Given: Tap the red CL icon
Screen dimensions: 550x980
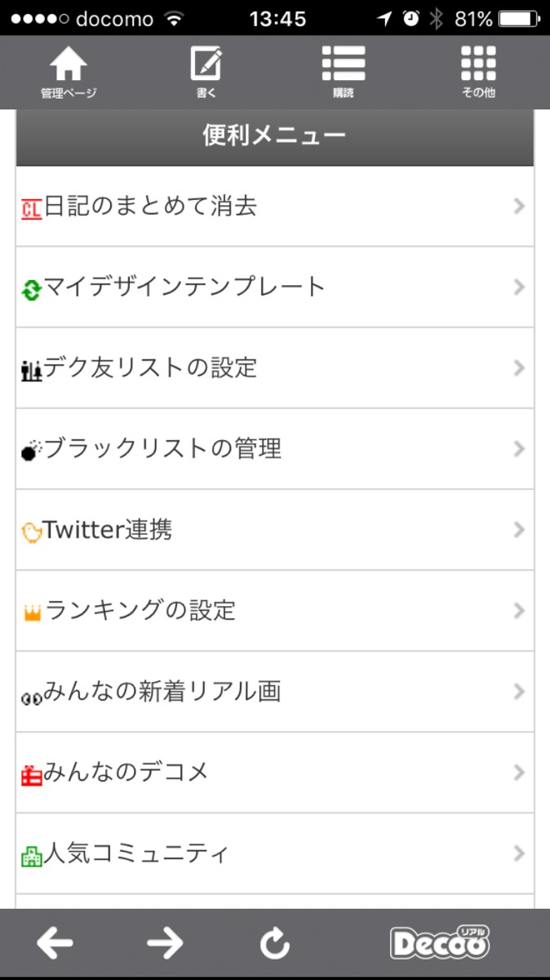Looking at the screenshot, I should (31, 209).
